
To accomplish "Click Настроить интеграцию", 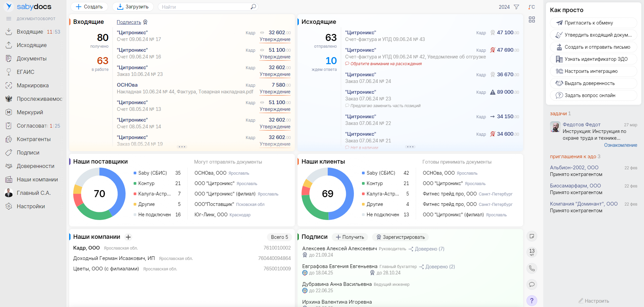I will [593, 71].
